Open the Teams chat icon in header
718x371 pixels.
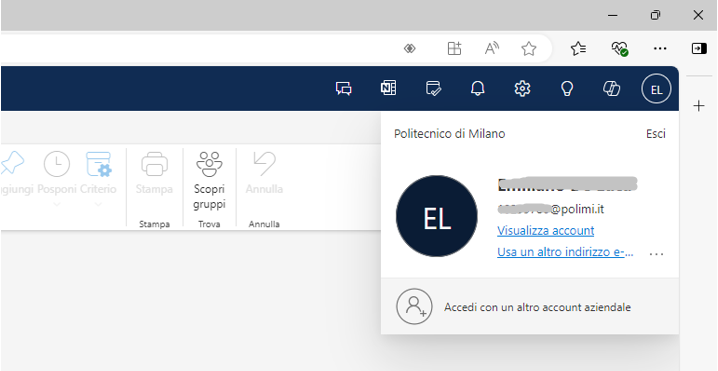tap(343, 88)
